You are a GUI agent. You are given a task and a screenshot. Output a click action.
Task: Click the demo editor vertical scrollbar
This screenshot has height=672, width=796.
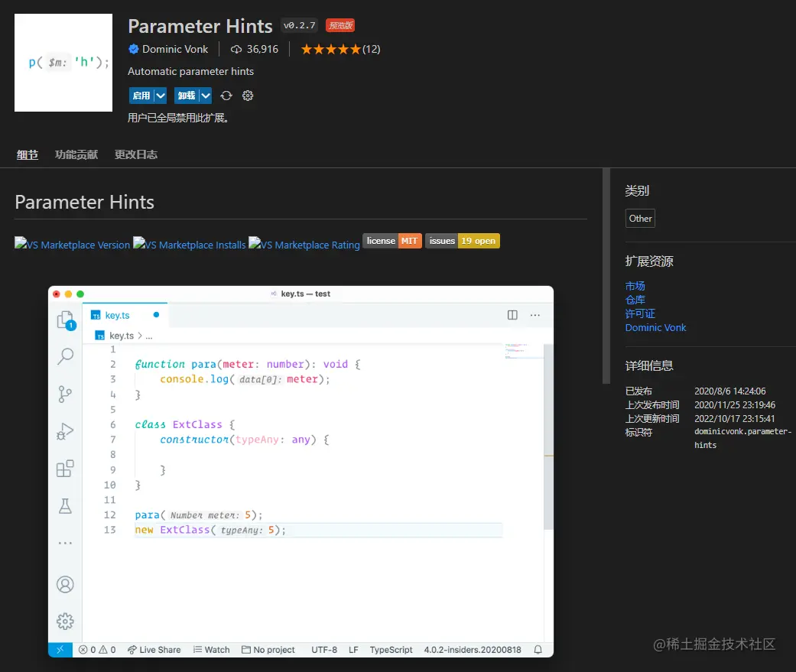point(548,437)
